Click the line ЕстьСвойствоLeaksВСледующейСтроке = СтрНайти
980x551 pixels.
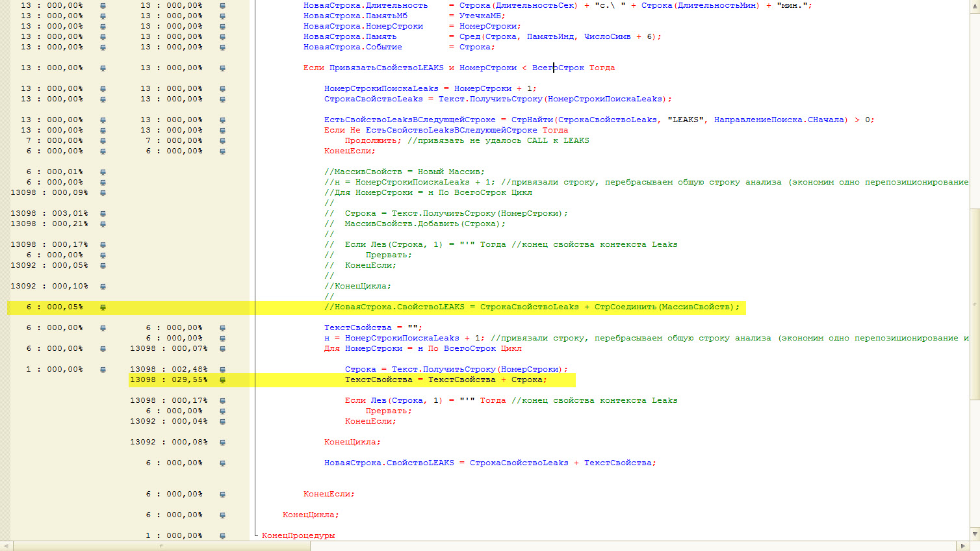point(599,120)
